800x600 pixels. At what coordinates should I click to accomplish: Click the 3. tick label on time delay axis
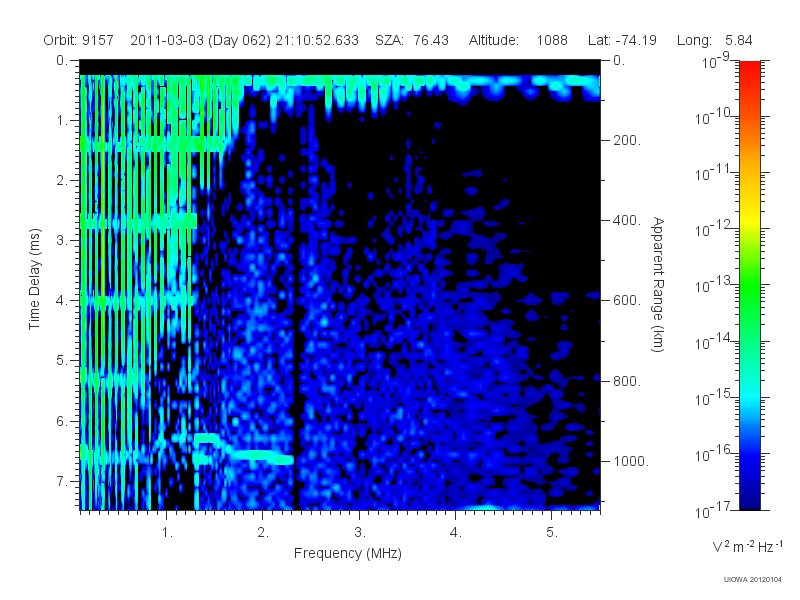62,240
